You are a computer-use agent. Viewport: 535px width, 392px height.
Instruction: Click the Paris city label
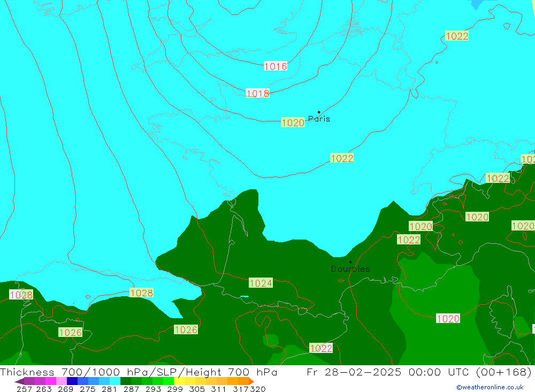tap(319, 119)
